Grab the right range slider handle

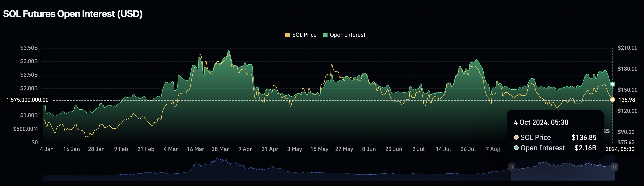pyautogui.click(x=614, y=167)
